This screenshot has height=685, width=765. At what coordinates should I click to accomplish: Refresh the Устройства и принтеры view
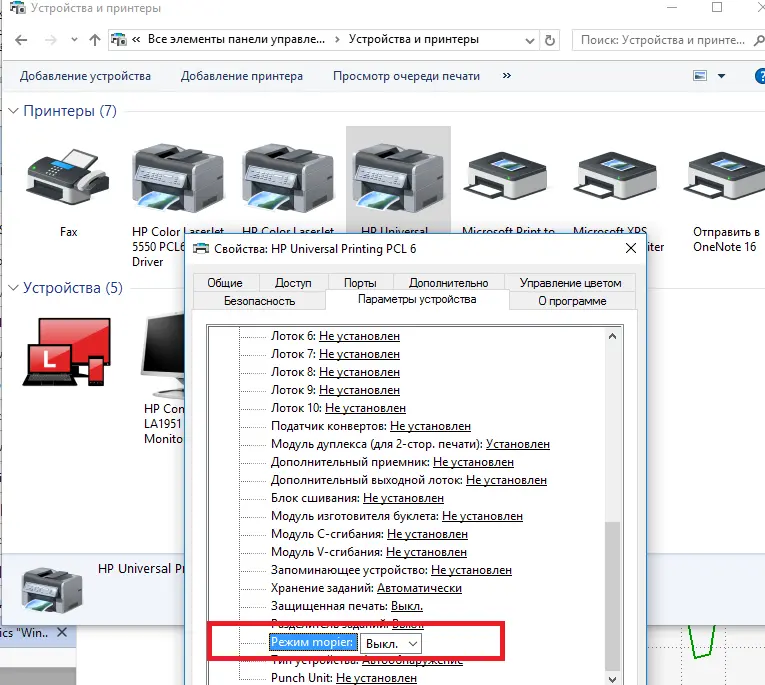point(550,40)
